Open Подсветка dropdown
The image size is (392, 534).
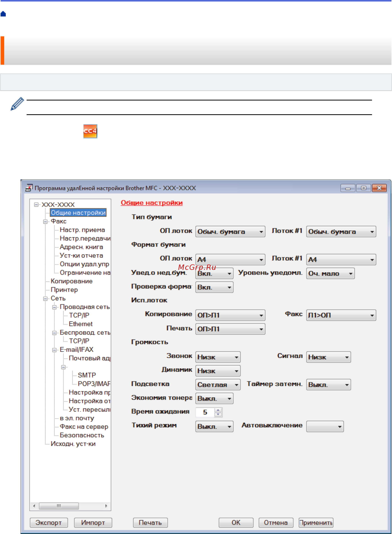tap(218, 385)
